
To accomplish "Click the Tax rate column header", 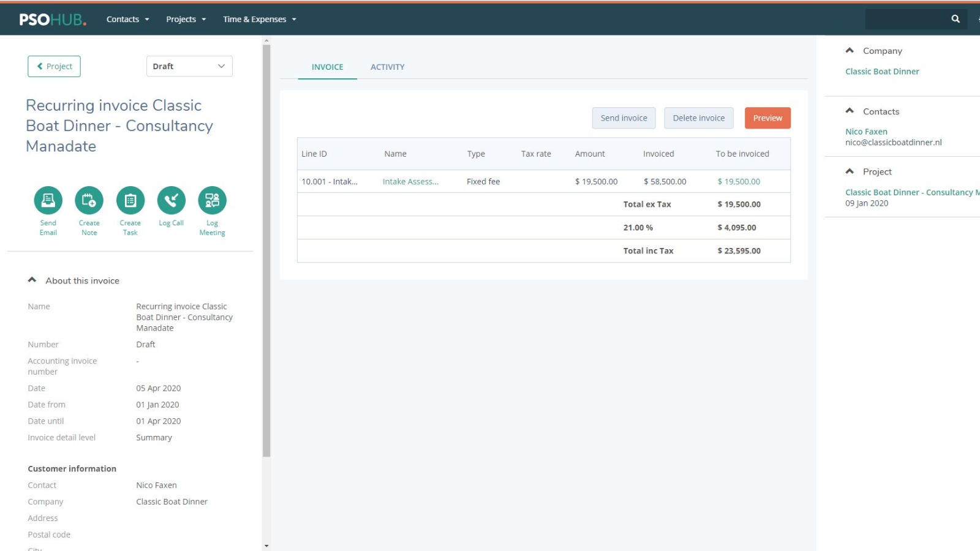I will [x=536, y=154].
